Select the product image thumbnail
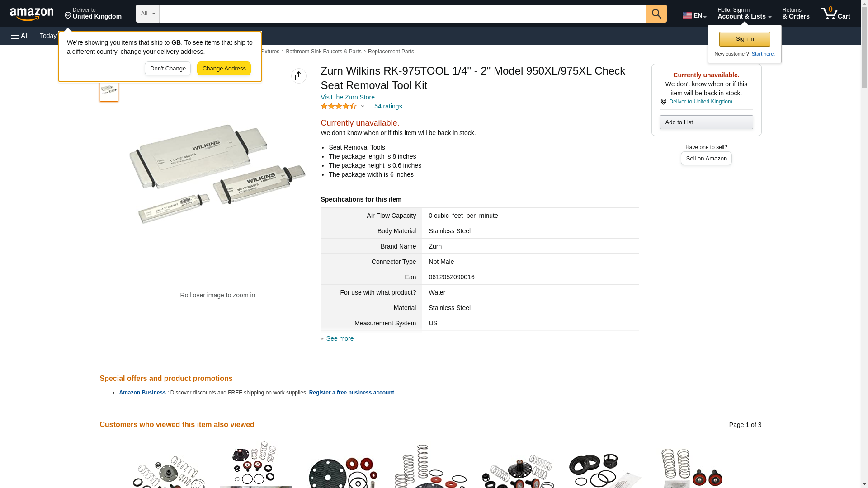The width and height of the screenshot is (868, 488). pyautogui.click(x=109, y=90)
